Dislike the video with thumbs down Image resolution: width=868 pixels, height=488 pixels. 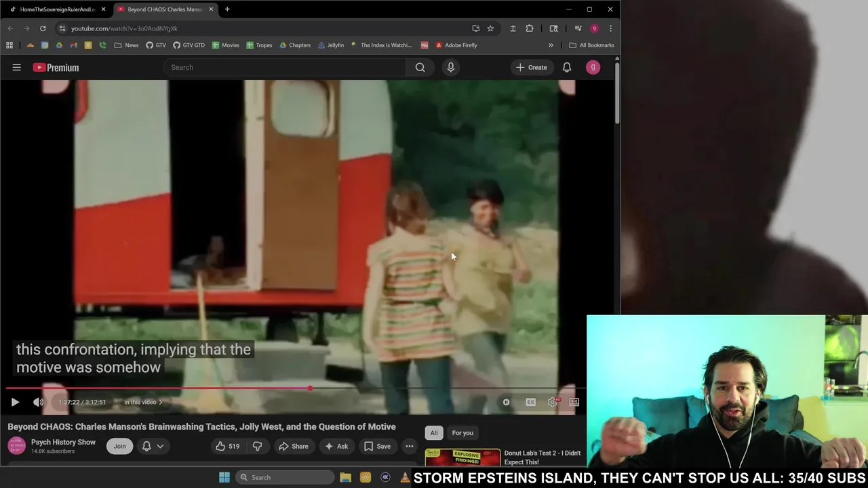click(x=257, y=446)
